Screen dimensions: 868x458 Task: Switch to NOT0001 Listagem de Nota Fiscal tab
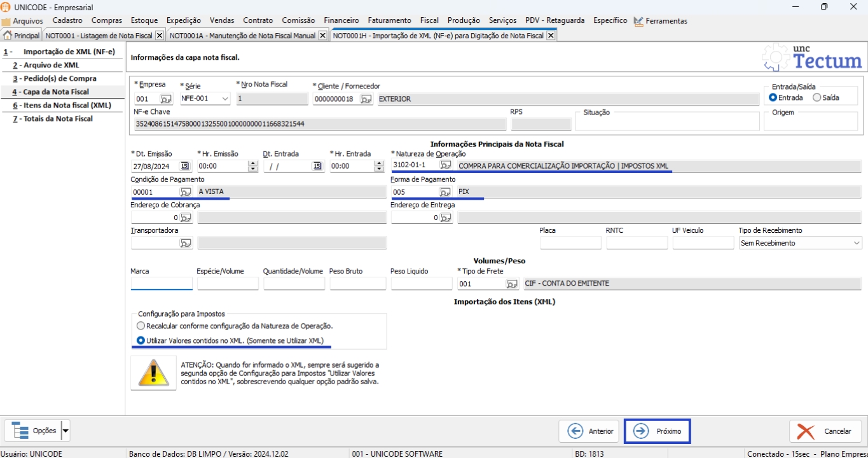99,36
